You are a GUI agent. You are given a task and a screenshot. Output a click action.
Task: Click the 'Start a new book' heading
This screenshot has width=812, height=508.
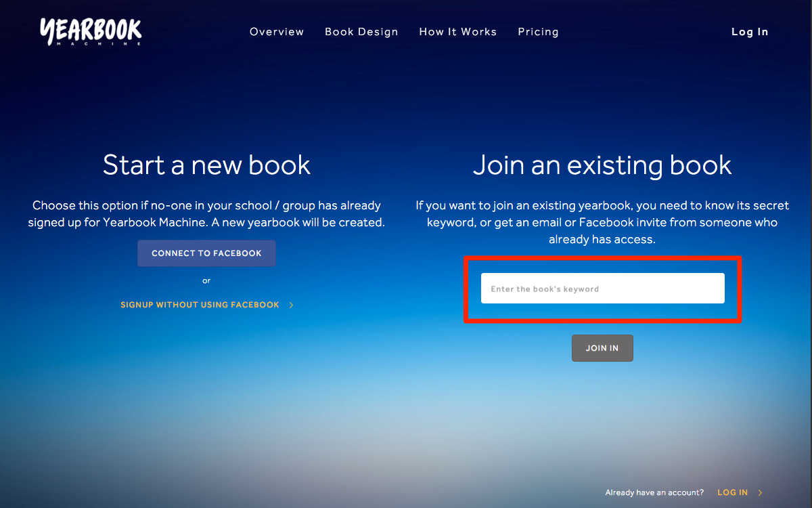click(206, 165)
